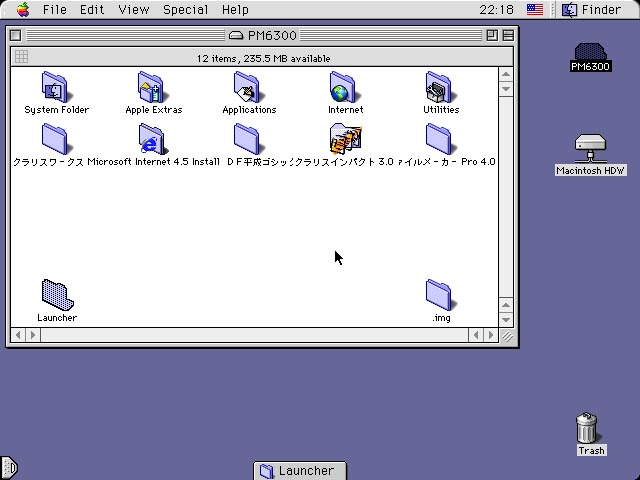Open the Edit menu
The image size is (640, 480).
[92, 9]
